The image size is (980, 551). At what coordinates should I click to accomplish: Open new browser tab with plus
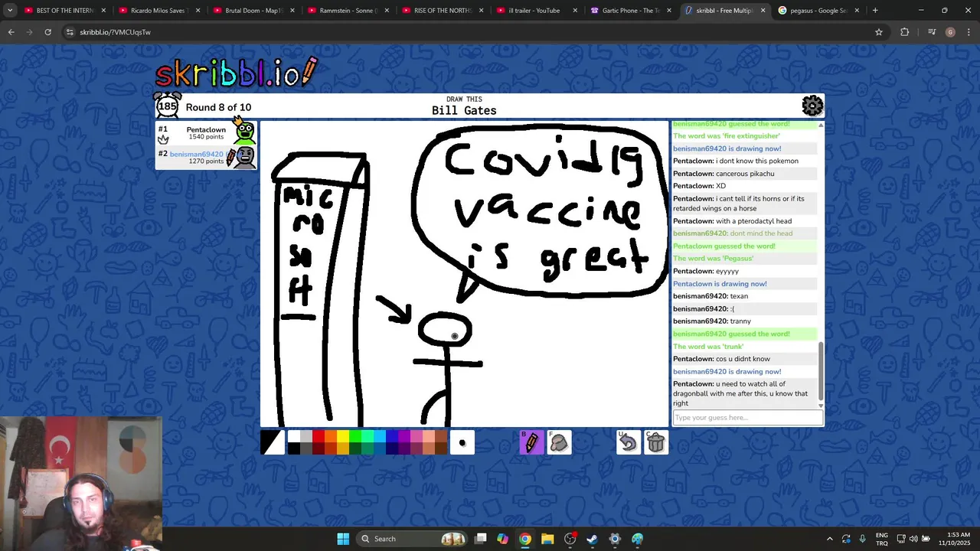pyautogui.click(x=875, y=11)
